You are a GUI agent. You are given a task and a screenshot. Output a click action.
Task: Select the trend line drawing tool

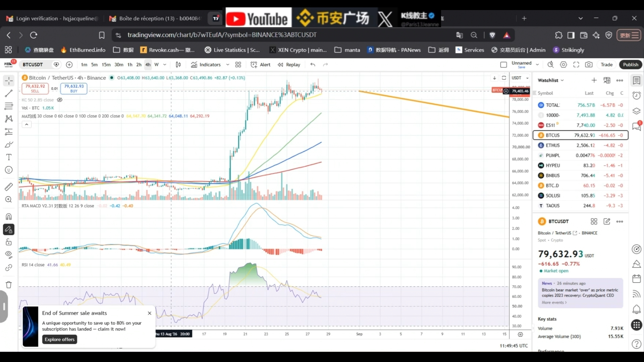pos(9,93)
